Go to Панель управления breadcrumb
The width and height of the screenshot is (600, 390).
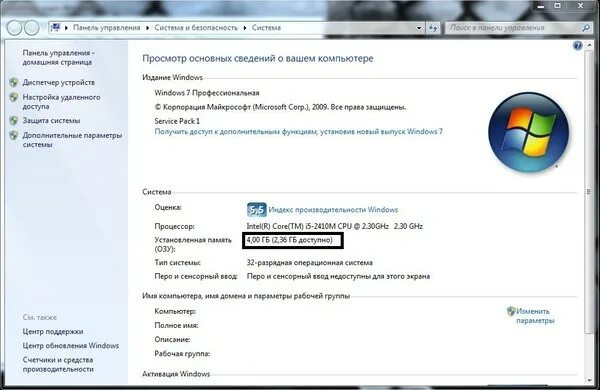point(107,28)
